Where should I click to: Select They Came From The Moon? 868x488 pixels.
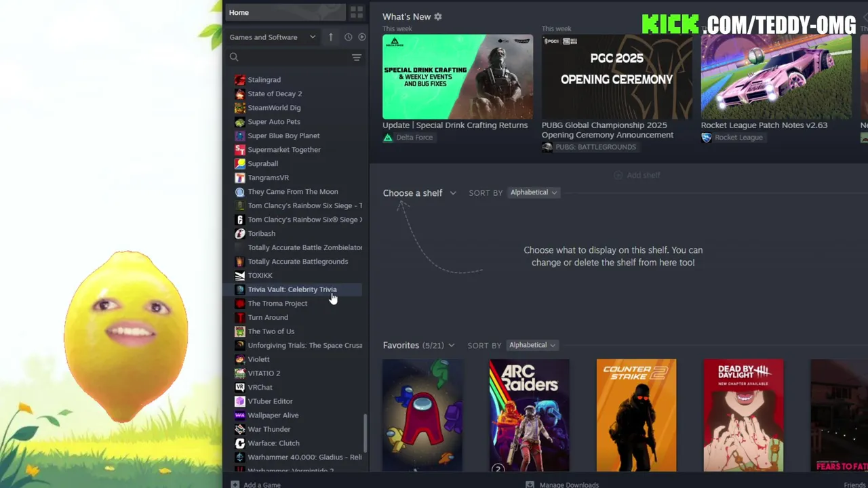[293, 192]
